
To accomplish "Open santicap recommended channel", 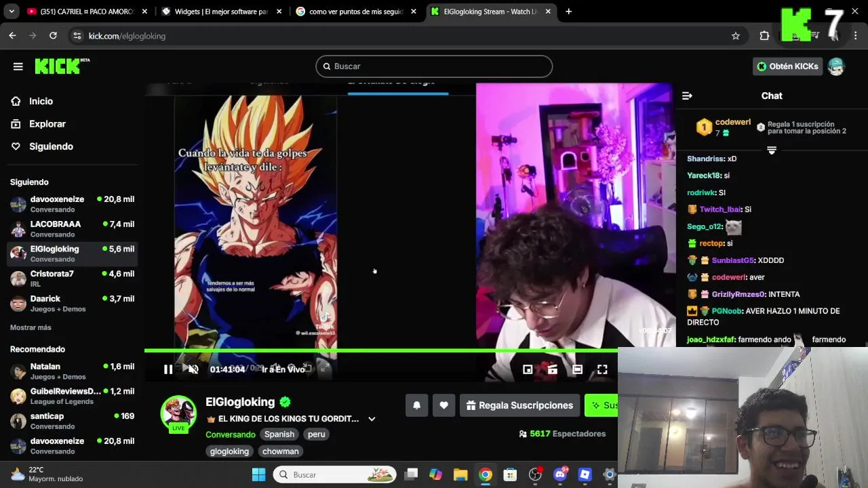I will [72, 421].
